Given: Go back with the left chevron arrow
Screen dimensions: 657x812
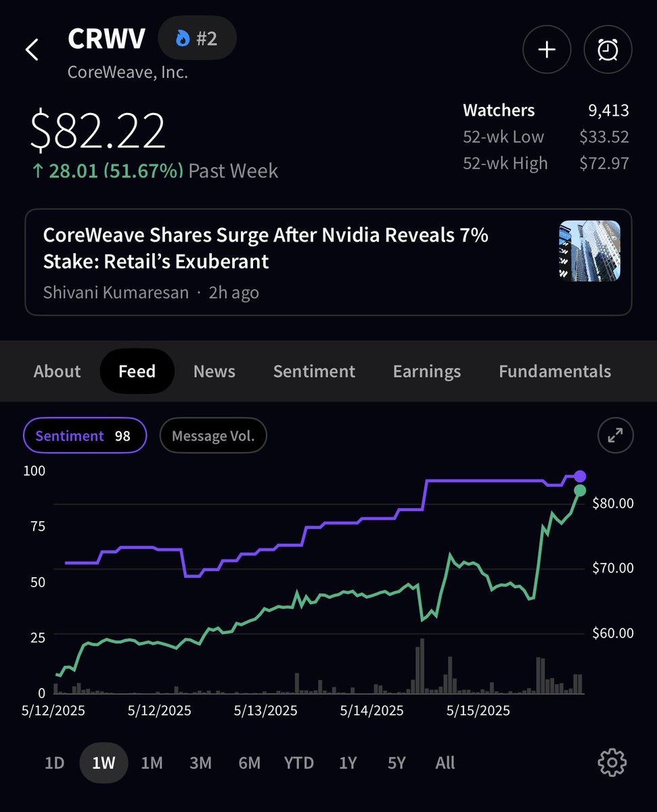Looking at the screenshot, I should coord(32,50).
